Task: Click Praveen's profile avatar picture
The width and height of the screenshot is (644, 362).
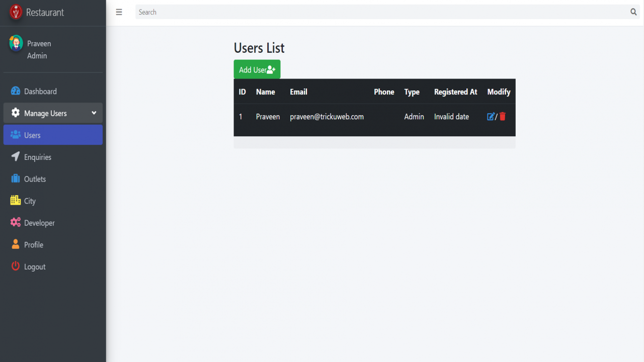Action: (x=16, y=43)
